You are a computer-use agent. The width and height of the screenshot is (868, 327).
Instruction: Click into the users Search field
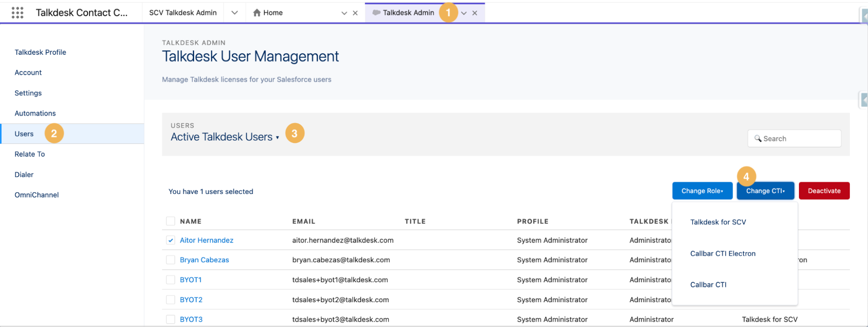tap(795, 138)
